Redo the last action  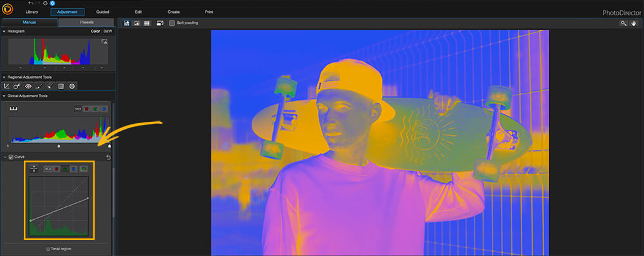tap(38, 3)
